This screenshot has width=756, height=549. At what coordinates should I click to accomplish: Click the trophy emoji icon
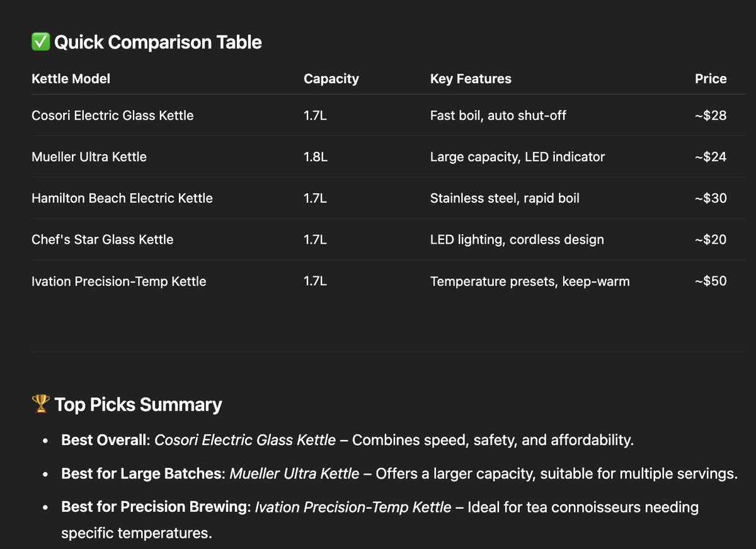pos(40,404)
